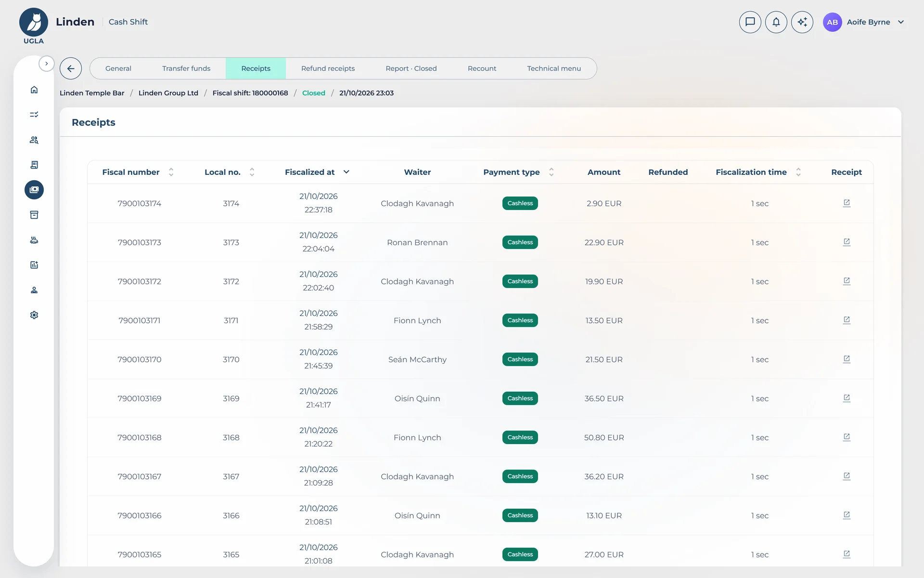Viewport: 924px width, 578px height.
Task: Open receipt for fiscal number 7900103169
Action: click(x=847, y=398)
